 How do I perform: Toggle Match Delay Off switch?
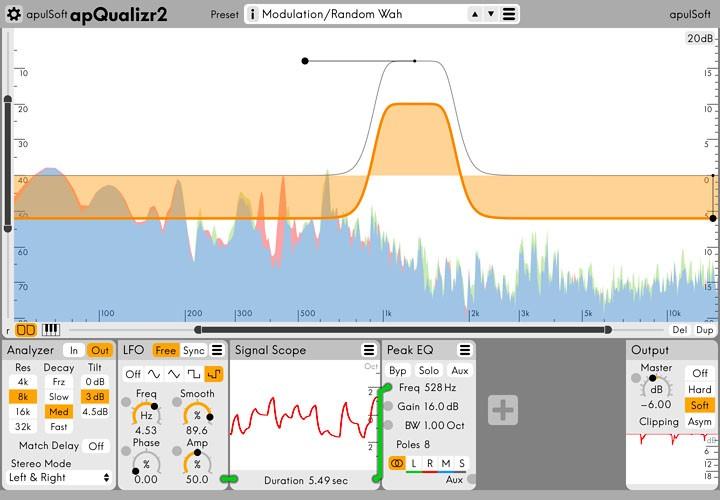[96, 446]
